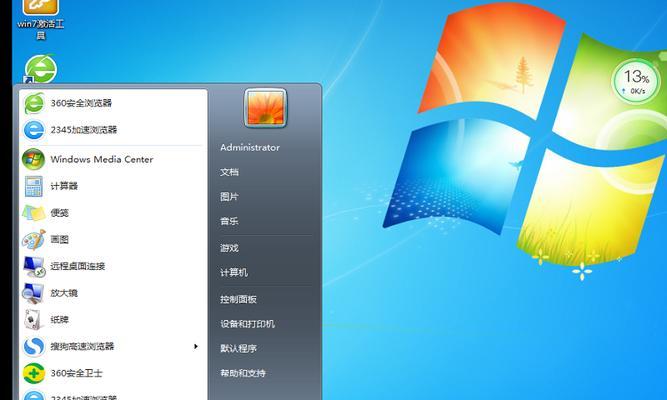667x400 pixels.
Task: Open 图片 pictures in the right pane
Action: tap(229, 197)
